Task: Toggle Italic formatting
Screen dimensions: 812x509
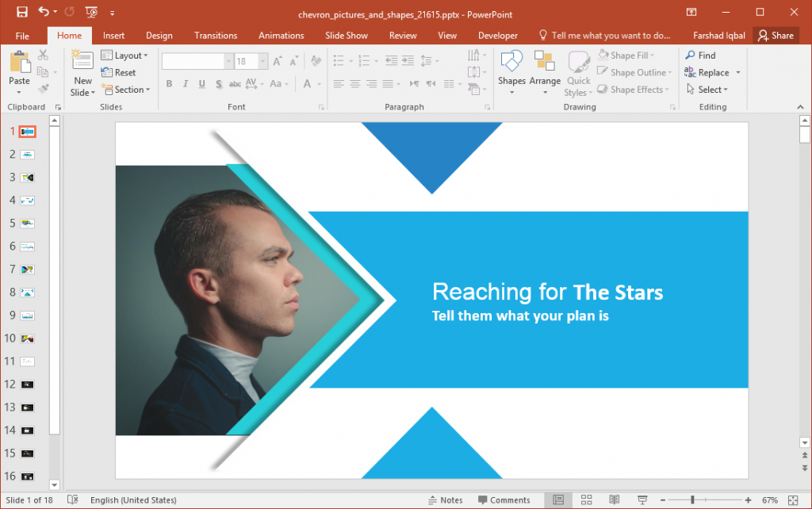Action: pos(184,83)
